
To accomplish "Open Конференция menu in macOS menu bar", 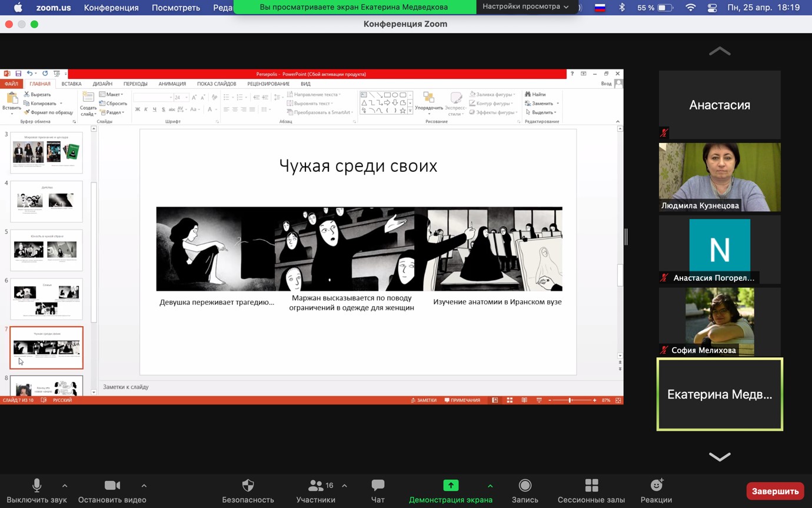I will (x=111, y=8).
